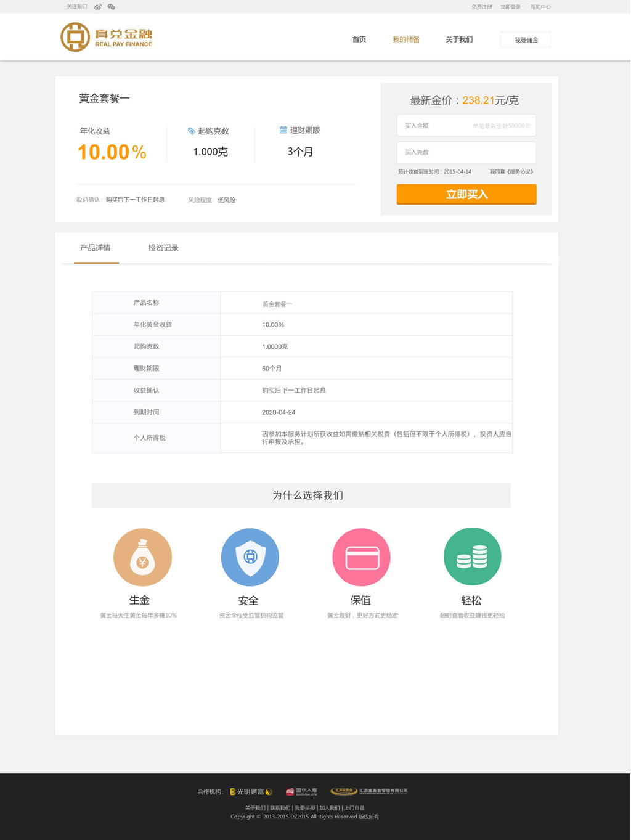Click the WeChat icon in top bar
The image size is (631, 840).
click(112, 7)
